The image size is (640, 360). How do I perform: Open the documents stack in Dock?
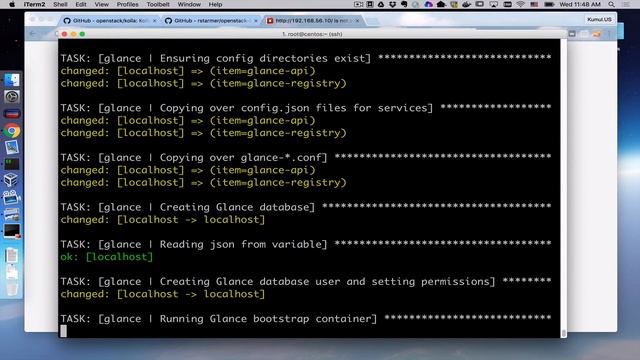click(11, 256)
